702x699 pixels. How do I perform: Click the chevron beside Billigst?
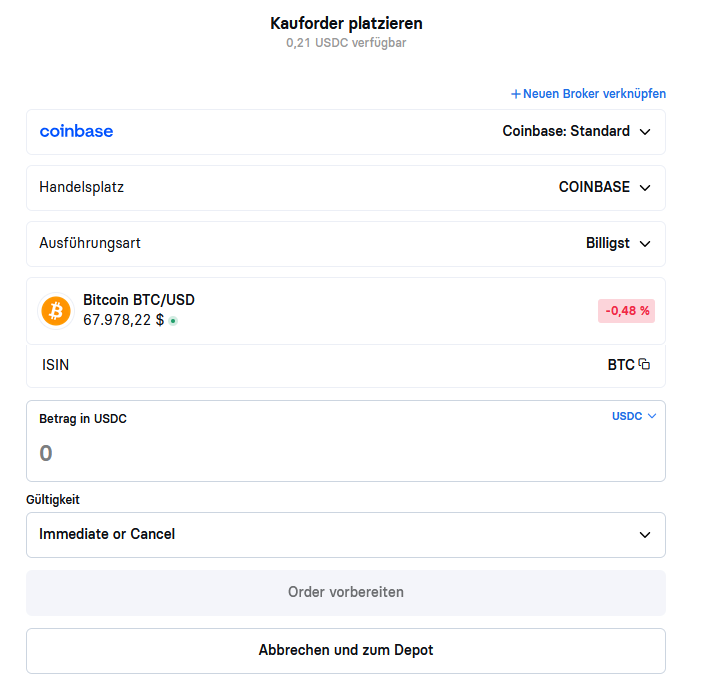(x=645, y=244)
